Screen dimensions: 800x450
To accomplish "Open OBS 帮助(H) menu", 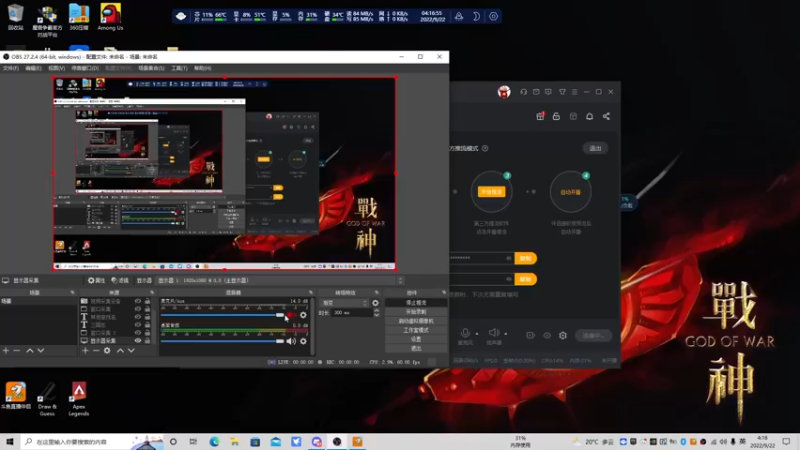I will pos(202,68).
